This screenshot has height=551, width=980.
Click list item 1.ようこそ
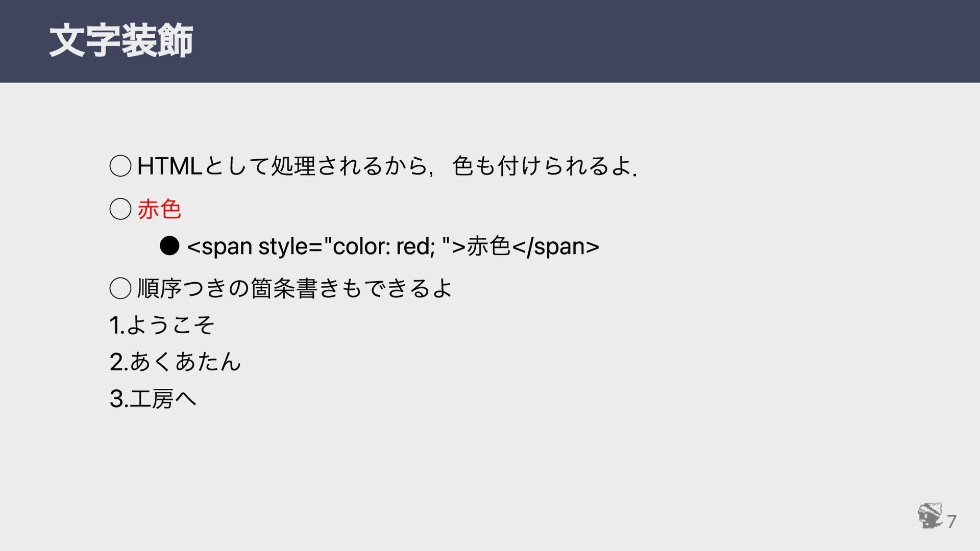[x=162, y=325]
